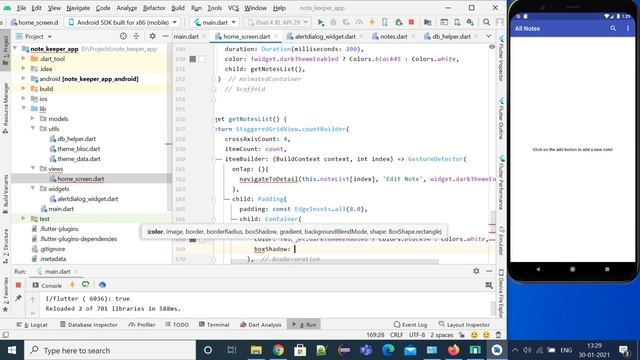Open the Logcat tool window
Image resolution: width=640 pixels, height=360 pixels.
coord(32,324)
